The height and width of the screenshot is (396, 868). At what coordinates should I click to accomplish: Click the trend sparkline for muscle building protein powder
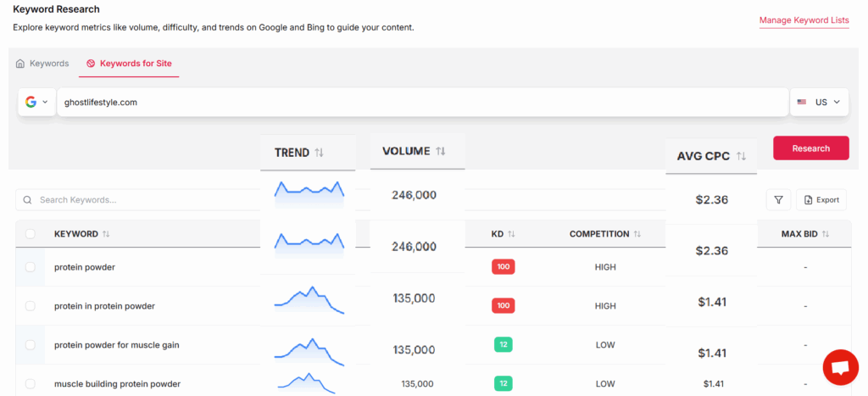coord(307,383)
